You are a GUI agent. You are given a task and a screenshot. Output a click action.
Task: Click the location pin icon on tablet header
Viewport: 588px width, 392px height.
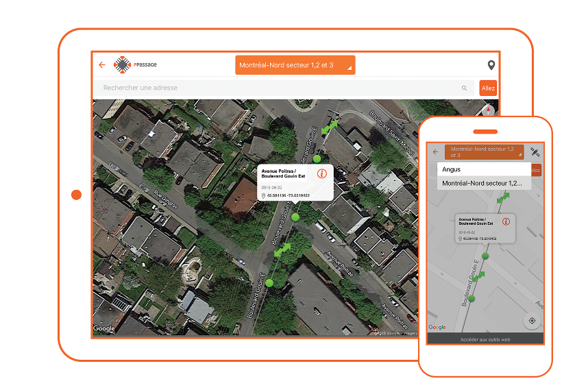tap(491, 65)
